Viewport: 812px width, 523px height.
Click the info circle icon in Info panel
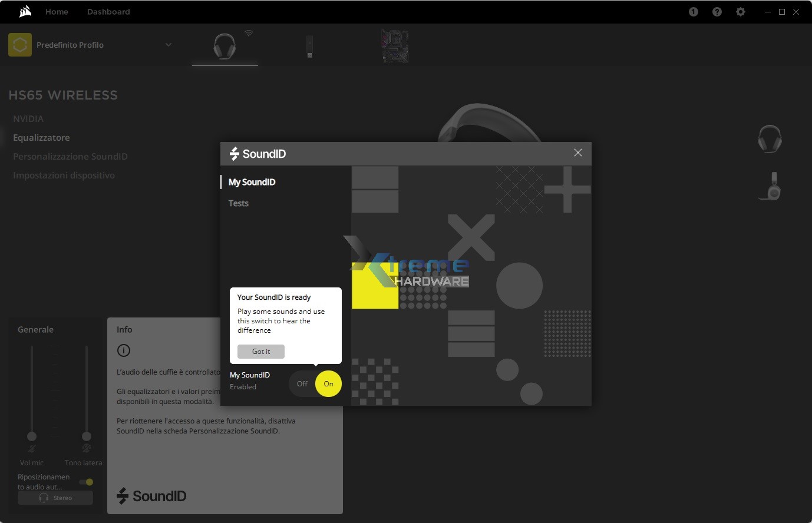(124, 350)
